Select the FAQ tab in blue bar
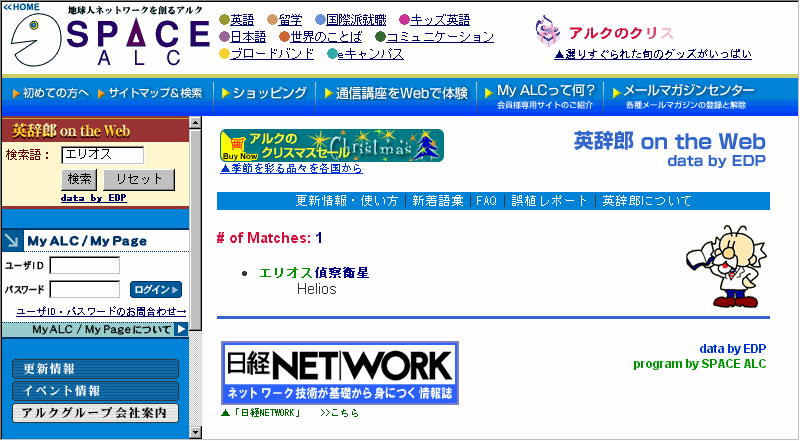Image resolution: width=800 pixels, height=441 pixels. pyautogui.click(x=486, y=201)
